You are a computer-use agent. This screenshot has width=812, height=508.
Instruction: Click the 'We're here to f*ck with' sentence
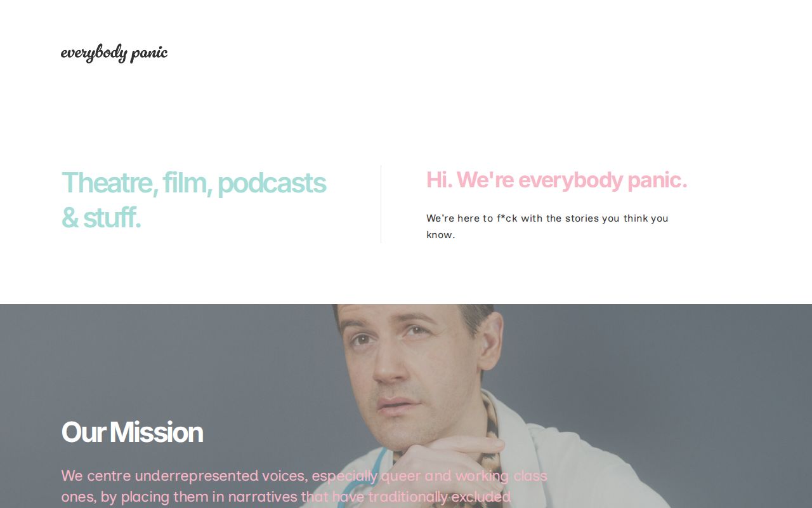click(x=547, y=218)
